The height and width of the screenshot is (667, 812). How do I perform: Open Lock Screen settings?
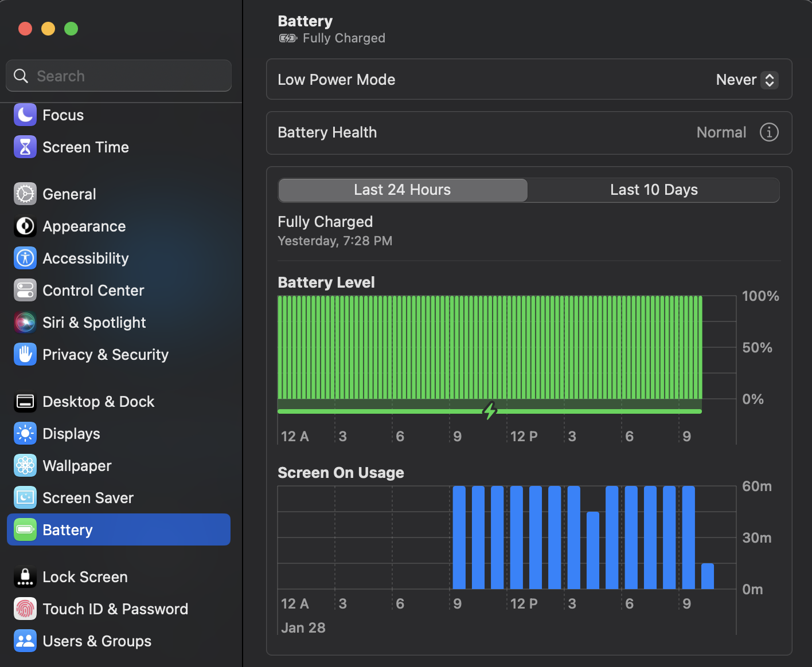click(85, 577)
